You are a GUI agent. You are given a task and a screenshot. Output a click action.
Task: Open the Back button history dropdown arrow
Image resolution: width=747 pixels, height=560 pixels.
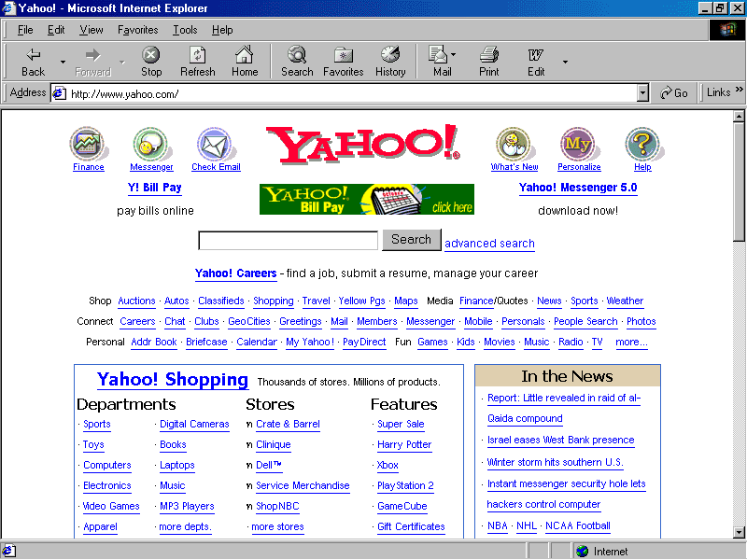tap(63, 62)
